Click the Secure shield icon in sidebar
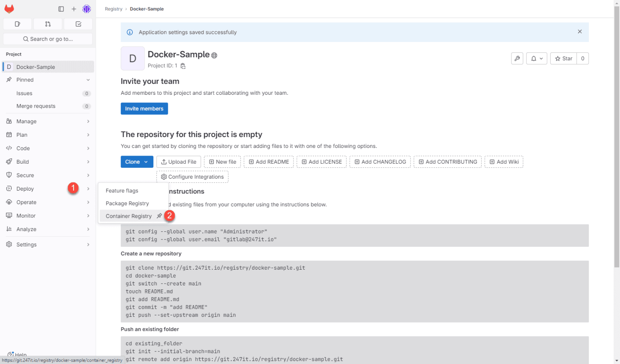This screenshot has width=620, height=364. point(9,175)
